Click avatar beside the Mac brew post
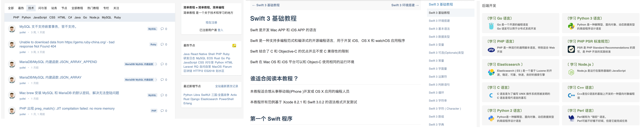This screenshot has width=644, height=128. point(12,95)
